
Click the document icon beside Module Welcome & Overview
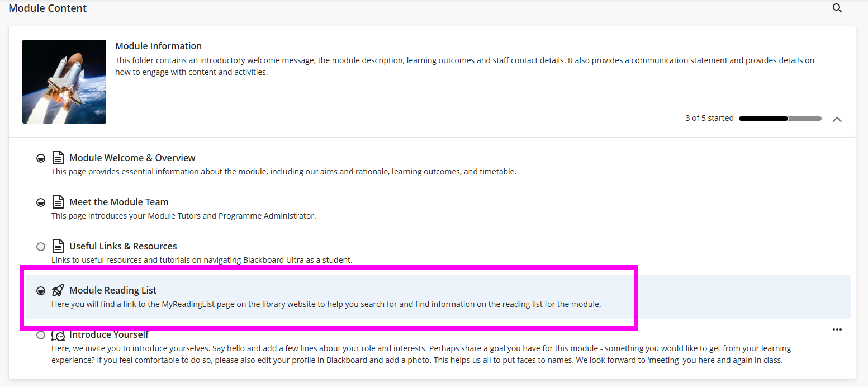click(x=58, y=158)
